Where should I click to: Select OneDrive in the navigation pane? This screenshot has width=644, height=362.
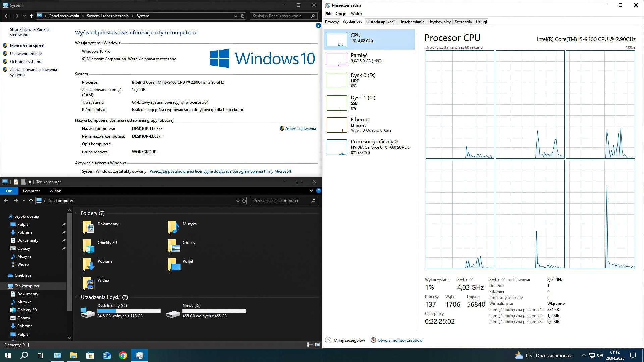[x=23, y=275]
